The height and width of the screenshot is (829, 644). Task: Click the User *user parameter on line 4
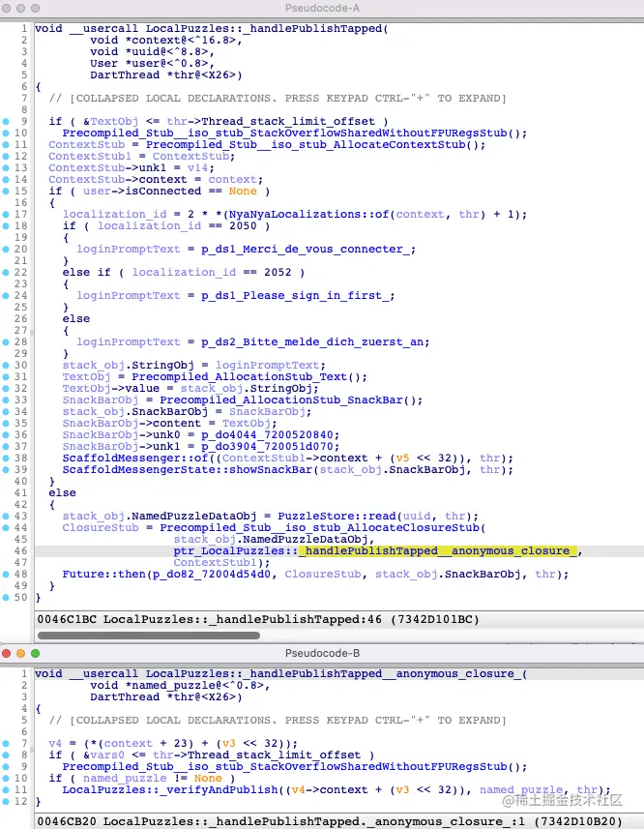click(149, 64)
